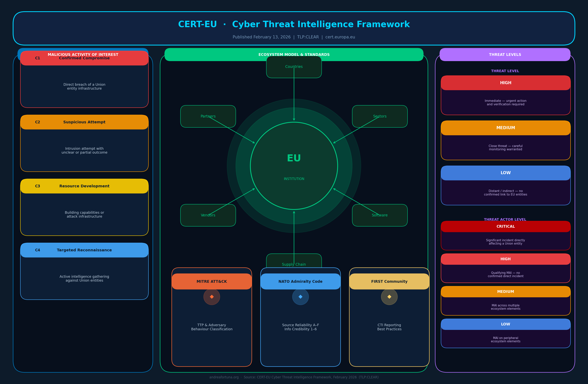Open the cert.europa.eu link
This screenshot has height=384, width=588.
click(340, 37)
